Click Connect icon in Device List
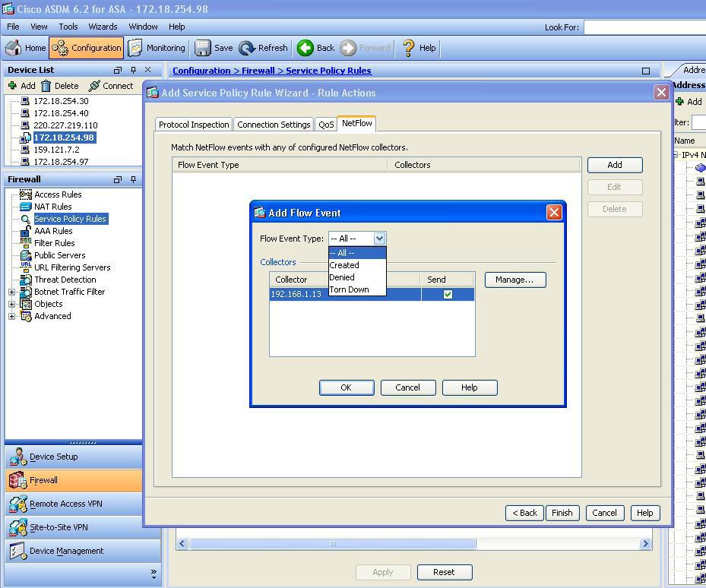 (x=94, y=86)
